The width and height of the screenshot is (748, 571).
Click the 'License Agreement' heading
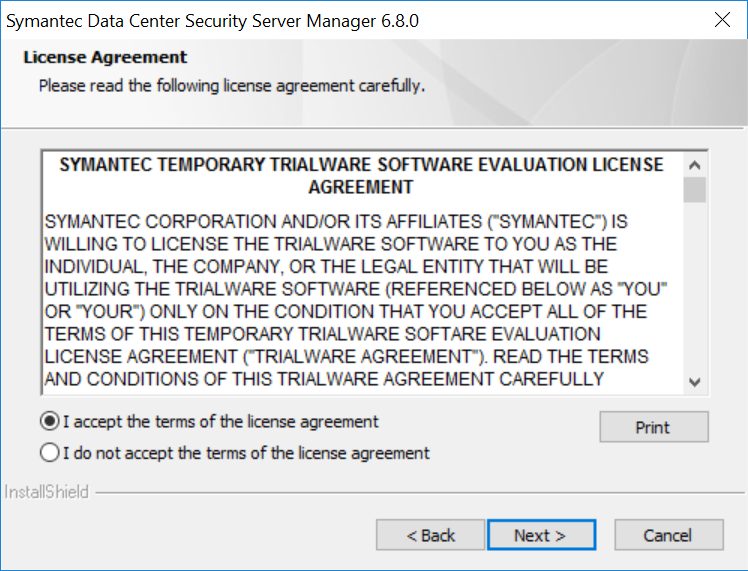click(x=105, y=58)
